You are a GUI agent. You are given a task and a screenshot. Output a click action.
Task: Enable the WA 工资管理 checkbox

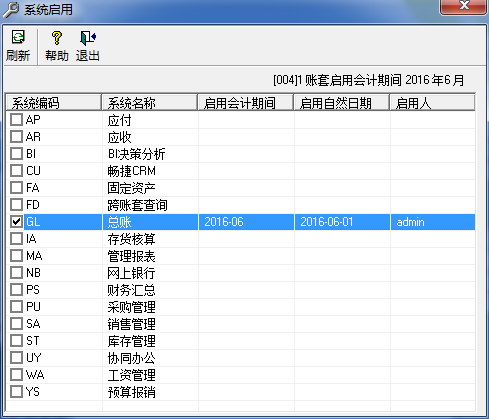(x=16, y=375)
